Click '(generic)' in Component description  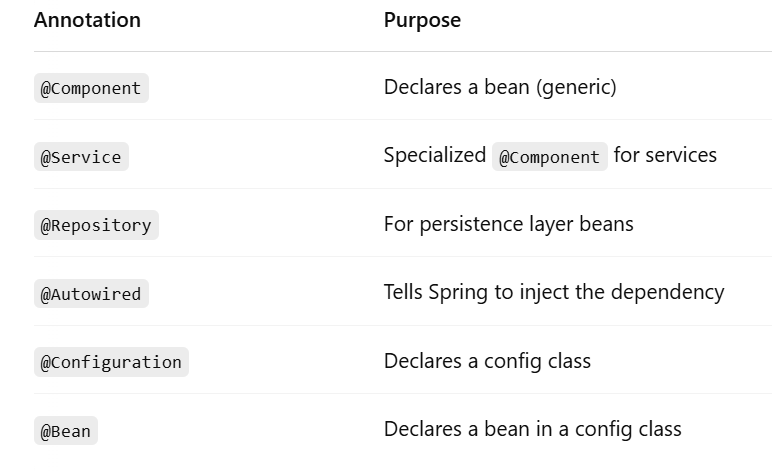576,88
